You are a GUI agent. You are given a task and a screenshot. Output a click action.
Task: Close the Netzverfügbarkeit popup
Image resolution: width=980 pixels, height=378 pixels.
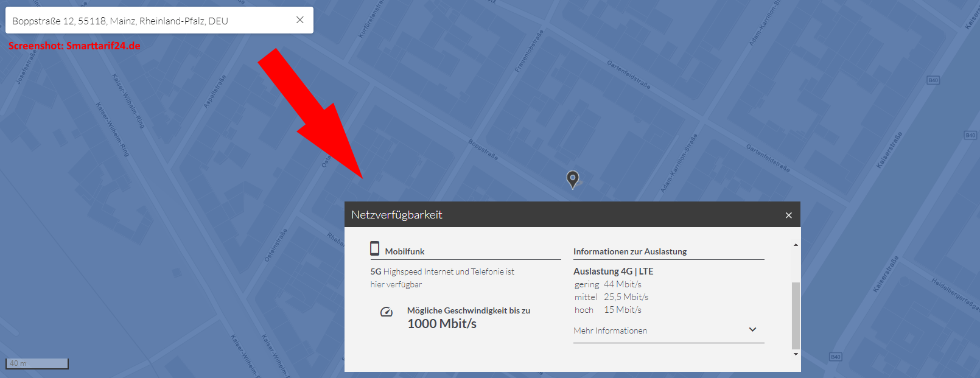click(788, 215)
